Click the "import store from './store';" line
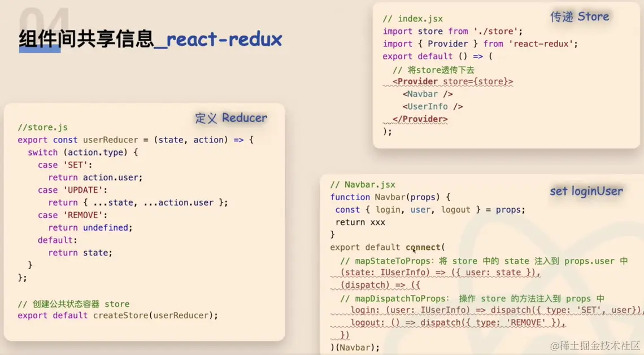This screenshot has width=644, height=355. [452, 31]
